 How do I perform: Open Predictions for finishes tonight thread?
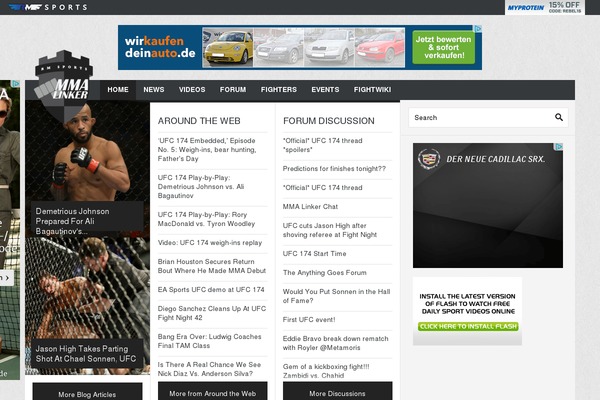pyautogui.click(x=334, y=169)
